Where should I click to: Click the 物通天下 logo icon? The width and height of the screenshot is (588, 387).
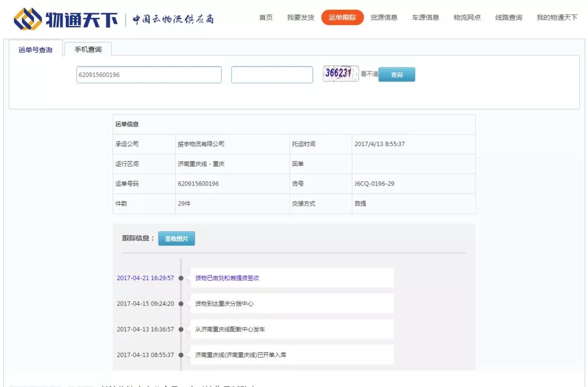[28, 19]
